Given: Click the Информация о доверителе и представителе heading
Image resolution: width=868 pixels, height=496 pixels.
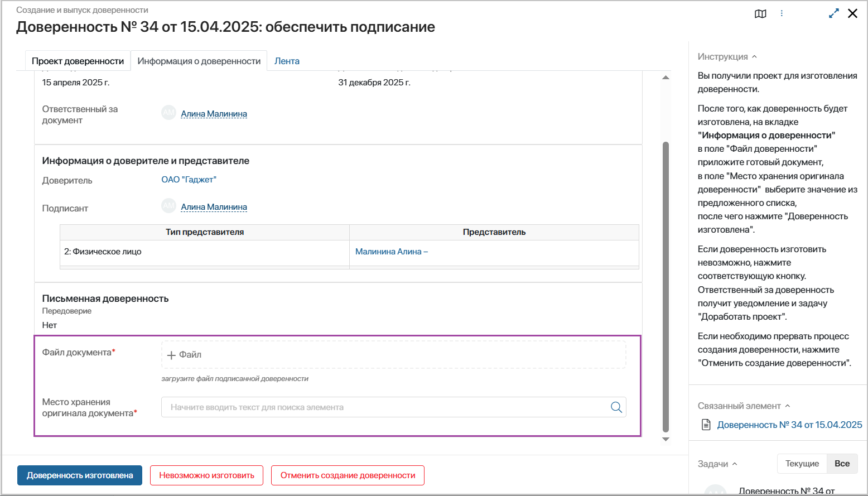Looking at the screenshot, I should coord(146,161).
